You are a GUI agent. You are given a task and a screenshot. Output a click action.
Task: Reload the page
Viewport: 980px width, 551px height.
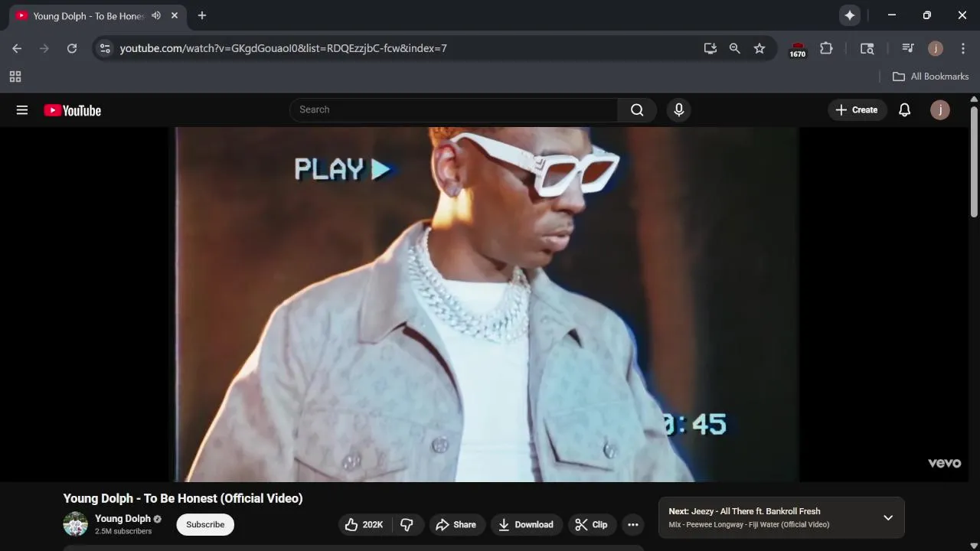pos(72,48)
